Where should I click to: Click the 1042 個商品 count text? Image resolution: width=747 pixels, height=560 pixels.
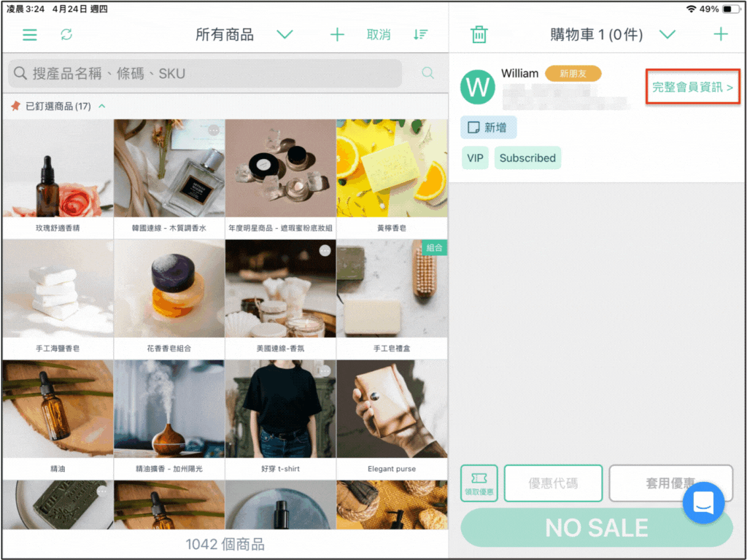tap(225, 544)
